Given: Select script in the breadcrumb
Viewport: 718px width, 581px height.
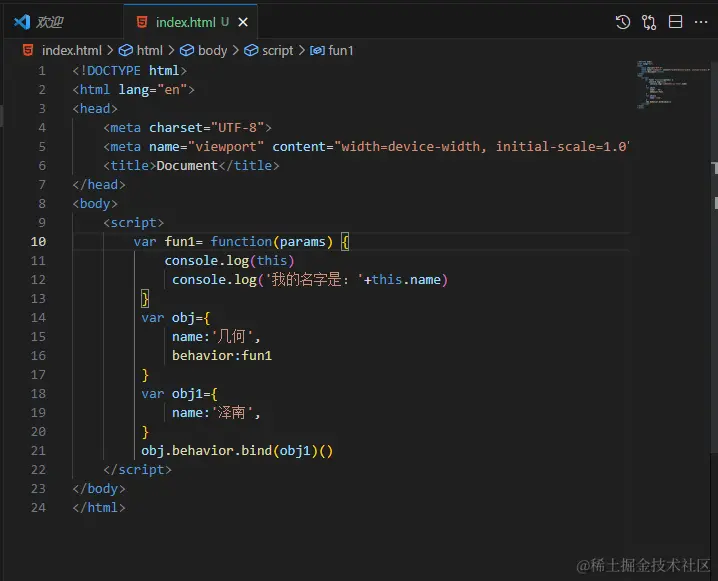Looking at the screenshot, I should pyautogui.click(x=277, y=50).
